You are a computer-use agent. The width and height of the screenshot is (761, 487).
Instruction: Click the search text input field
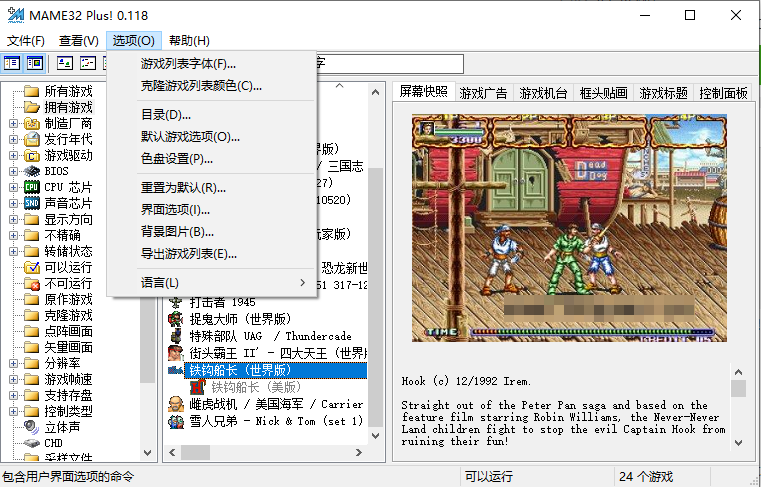click(x=390, y=64)
